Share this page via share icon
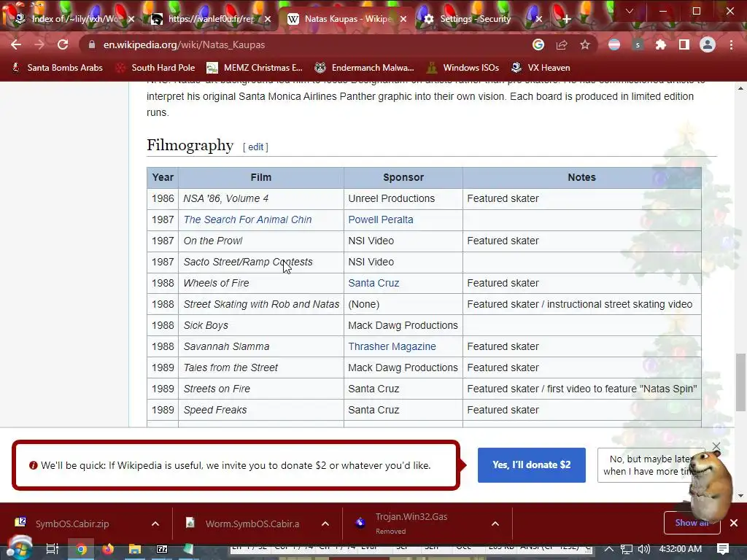747x560 pixels. (x=562, y=44)
